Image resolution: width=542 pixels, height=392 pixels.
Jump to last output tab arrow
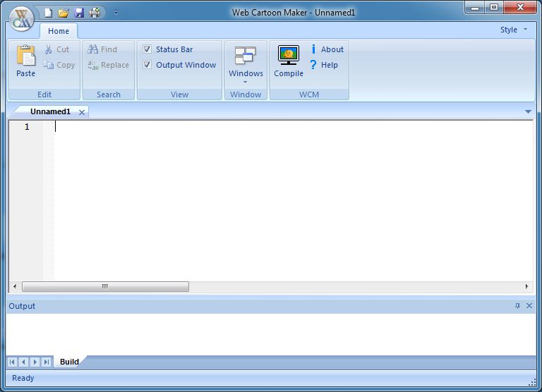pyautogui.click(x=47, y=362)
